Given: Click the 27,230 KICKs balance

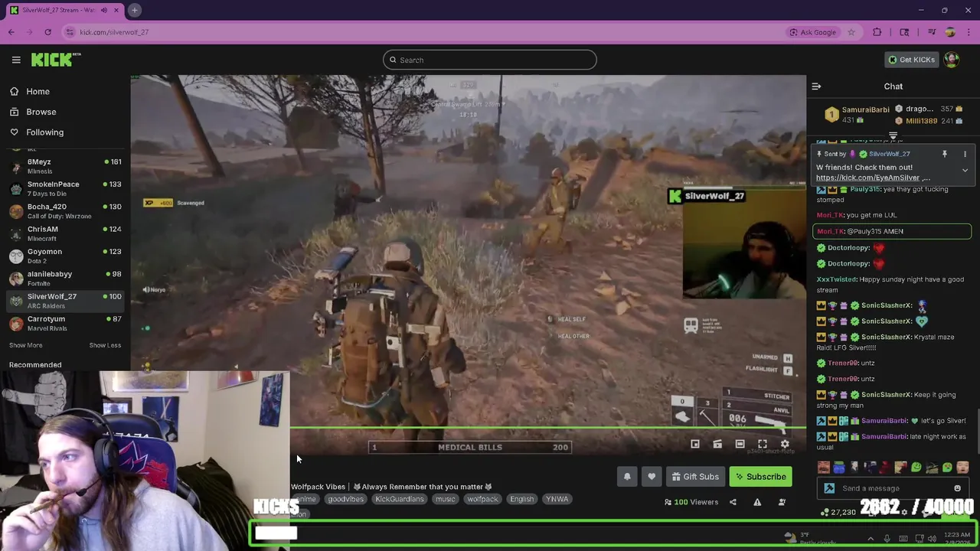Looking at the screenshot, I should tap(839, 512).
